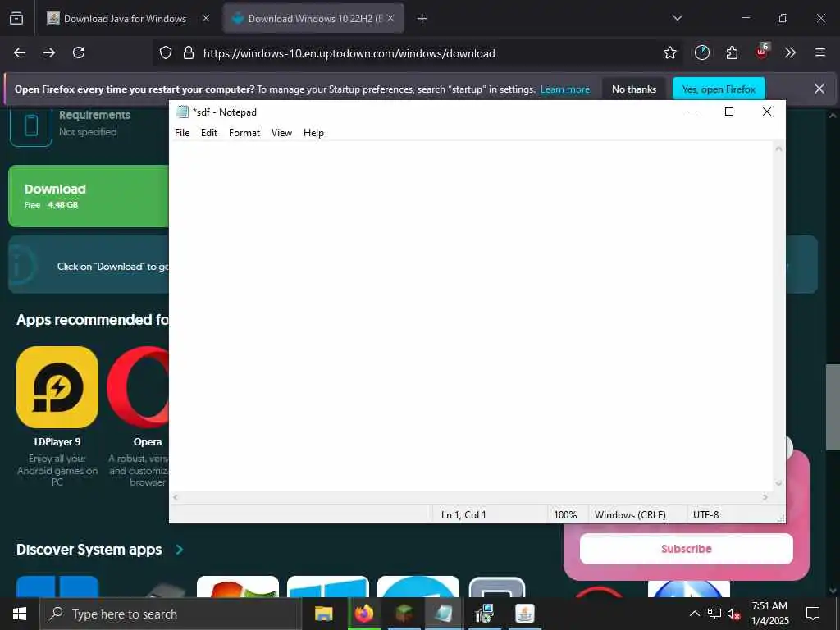Dismiss the Firefox startup notification bar
The height and width of the screenshot is (630, 840).
(819, 89)
